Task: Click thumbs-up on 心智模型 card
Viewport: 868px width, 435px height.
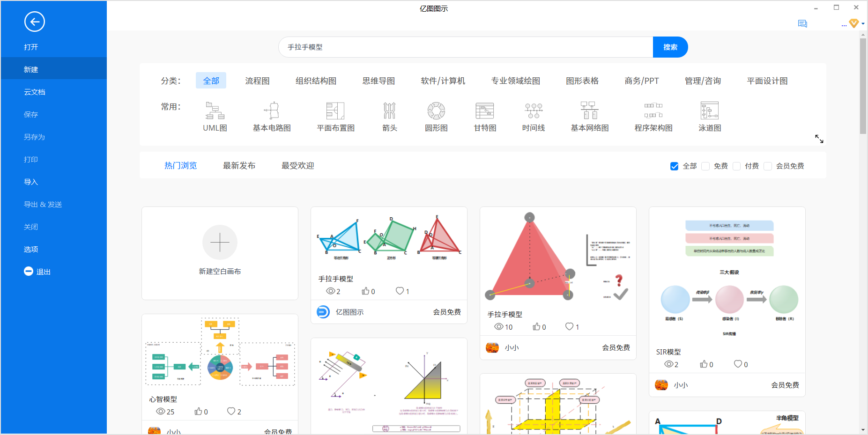Action: pyautogui.click(x=198, y=411)
